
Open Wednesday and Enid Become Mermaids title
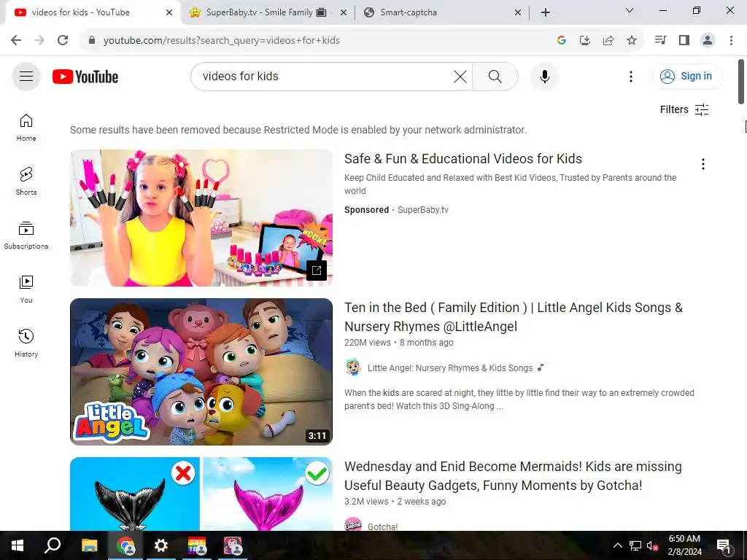click(513, 475)
